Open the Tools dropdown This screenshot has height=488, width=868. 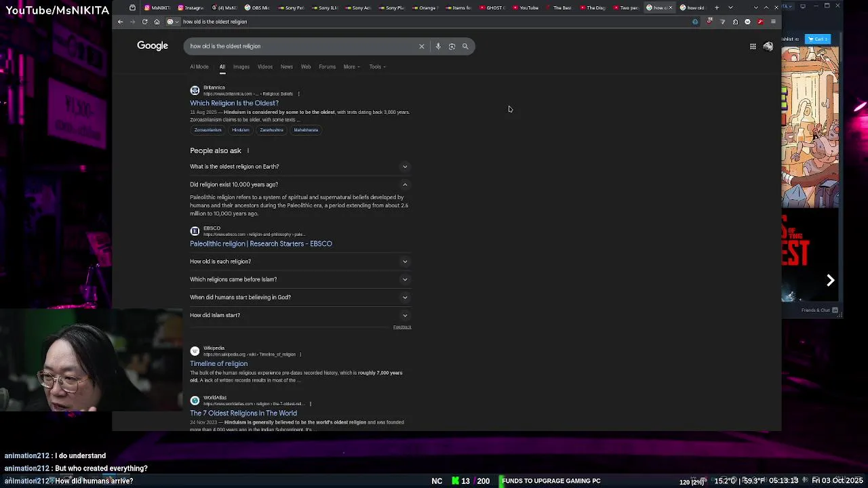click(377, 66)
